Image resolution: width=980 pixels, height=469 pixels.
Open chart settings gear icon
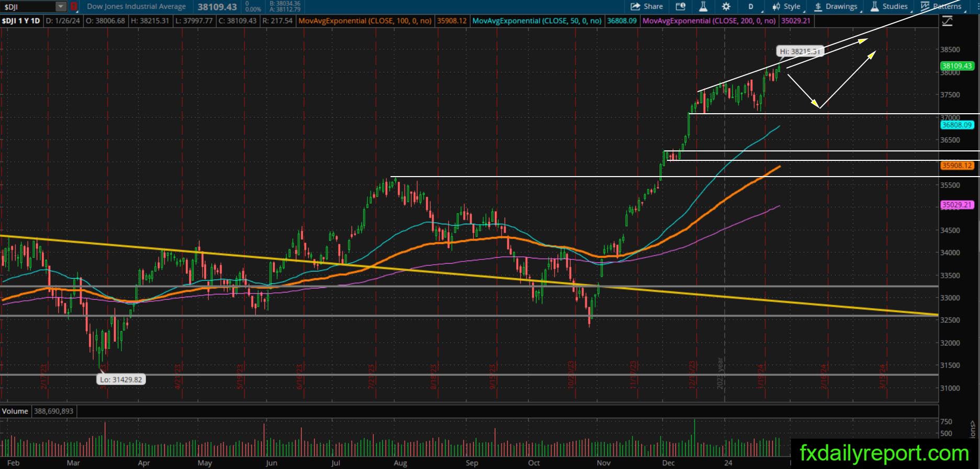(726, 6)
